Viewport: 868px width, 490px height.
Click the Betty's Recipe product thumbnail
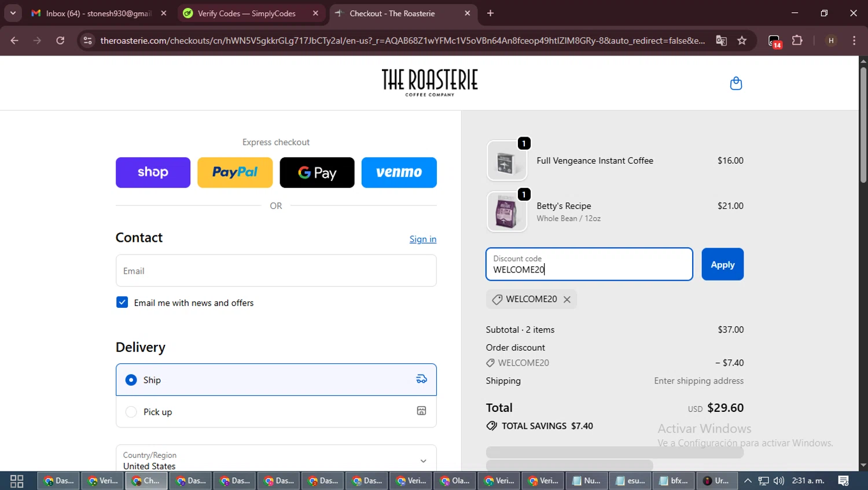tap(507, 212)
